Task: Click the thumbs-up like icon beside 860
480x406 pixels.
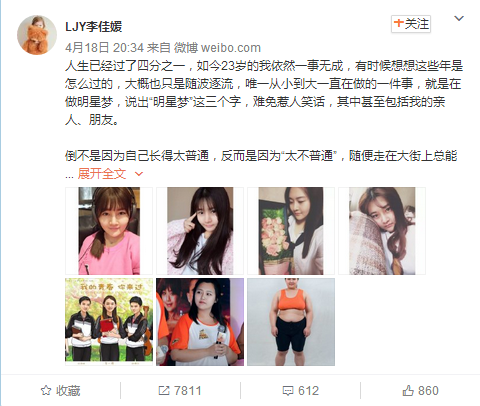Action: pyautogui.click(x=408, y=390)
